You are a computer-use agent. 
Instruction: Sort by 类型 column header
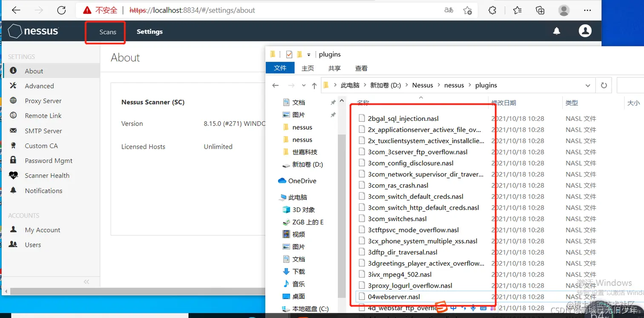tap(572, 103)
